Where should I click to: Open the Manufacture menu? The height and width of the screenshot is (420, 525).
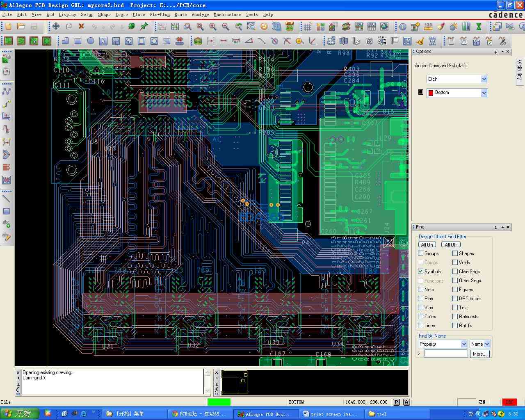point(227,14)
